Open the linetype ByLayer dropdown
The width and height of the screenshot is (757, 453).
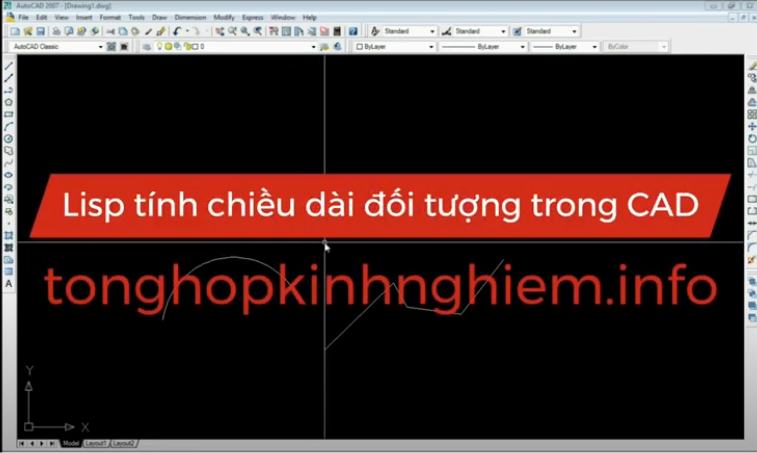point(522,47)
